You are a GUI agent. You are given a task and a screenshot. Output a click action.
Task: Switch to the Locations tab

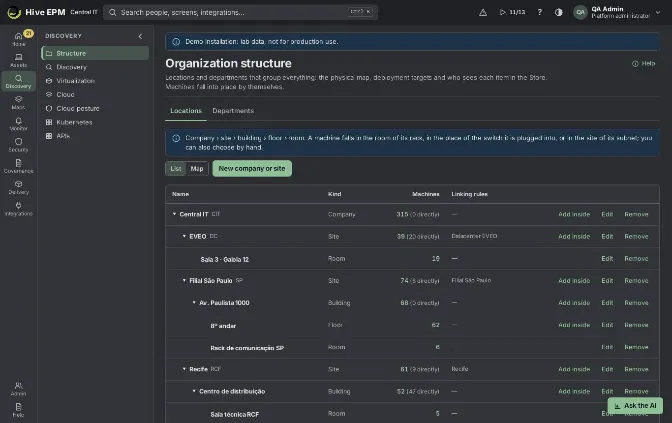pos(186,111)
